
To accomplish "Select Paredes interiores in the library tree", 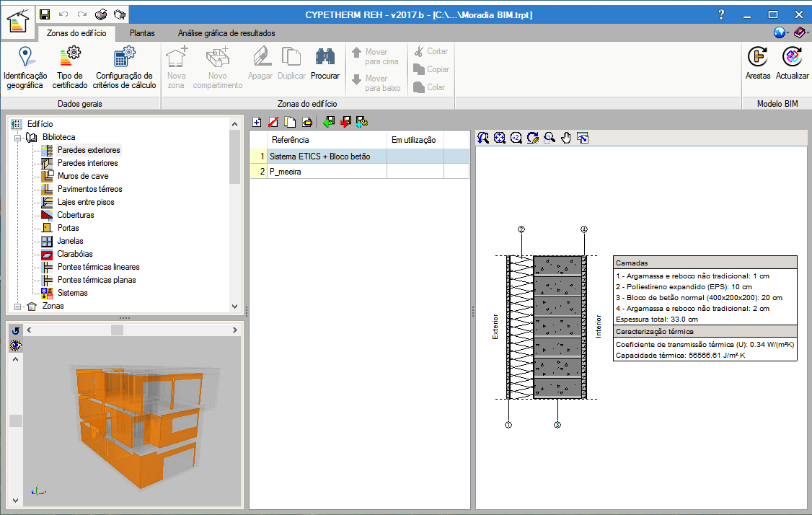I will (88, 163).
